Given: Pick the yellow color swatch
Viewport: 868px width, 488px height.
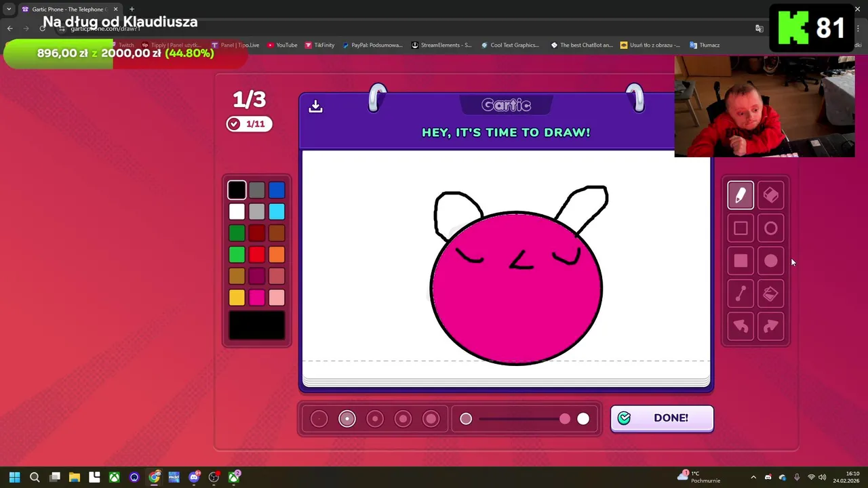Looking at the screenshot, I should (237, 298).
